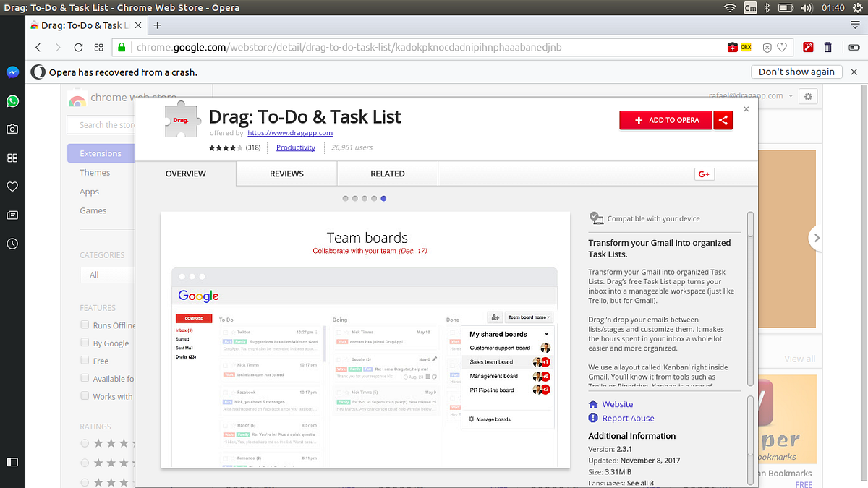868x488 pixels.
Task: Open the Snapshot camera tool in sidebar
Action: pos(12,128)
